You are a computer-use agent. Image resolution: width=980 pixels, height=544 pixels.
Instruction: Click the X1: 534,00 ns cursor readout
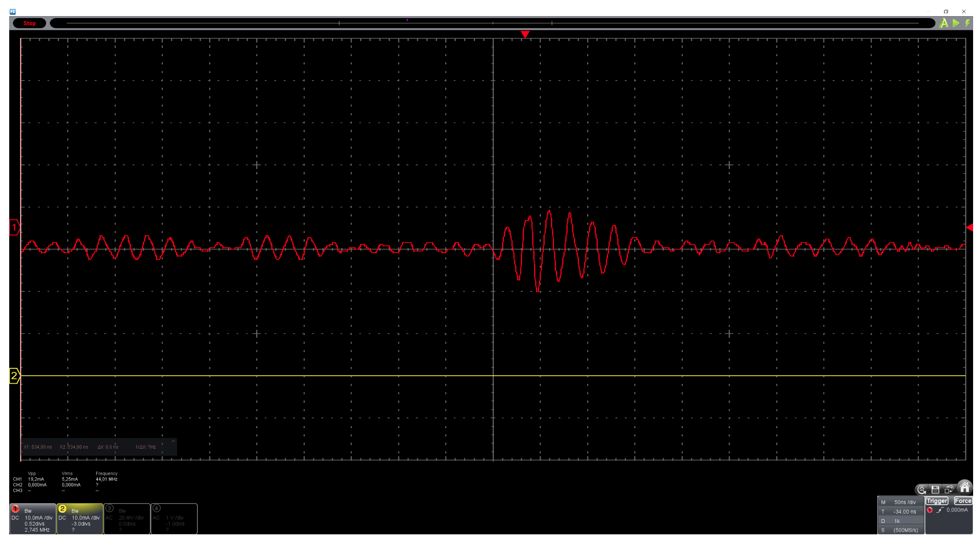(38, 447)
